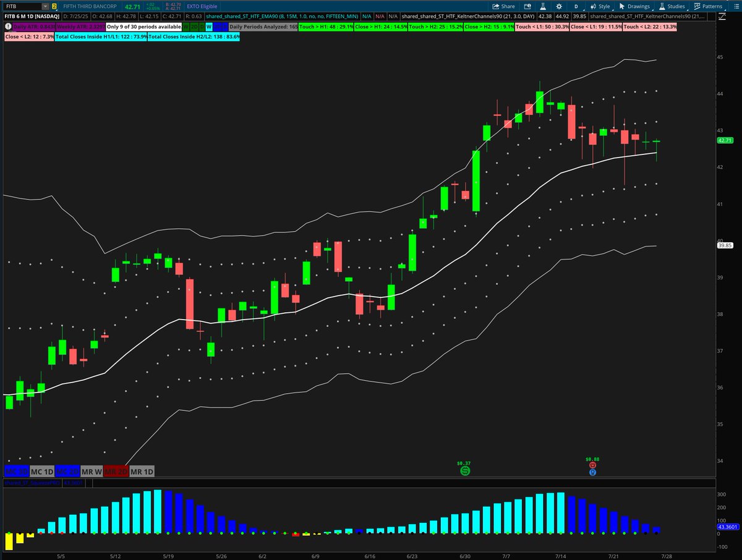Open the quick chart snapshot icon
This screenshot has height=560, width=742.
pos(527,6)
